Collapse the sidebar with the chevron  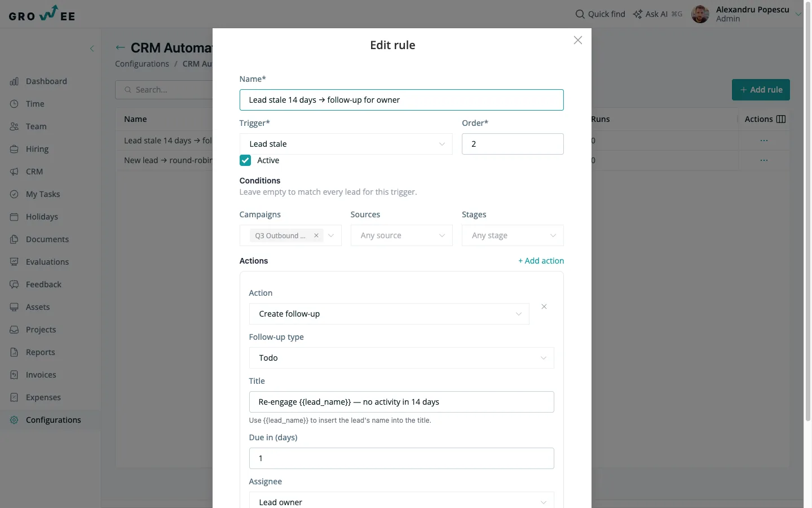tap(92, 49)
